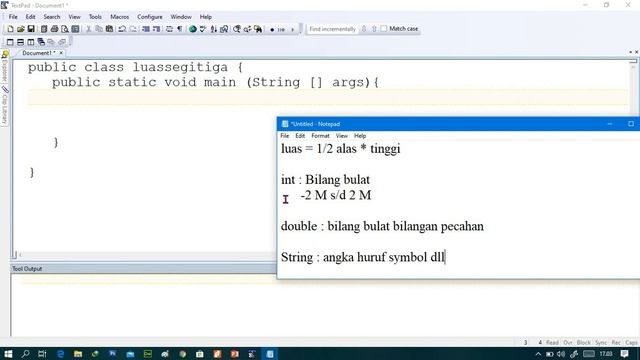This screenshot has height=360, width=640.
Task: Open Microsoft Edge from the taskbar
Action: (60, 353)
